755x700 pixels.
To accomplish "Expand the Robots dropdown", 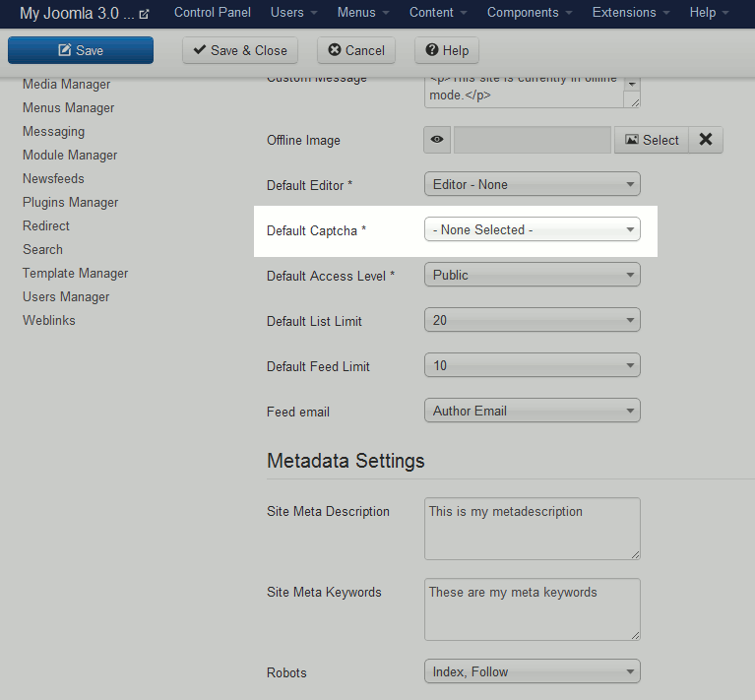I will 532,672.
